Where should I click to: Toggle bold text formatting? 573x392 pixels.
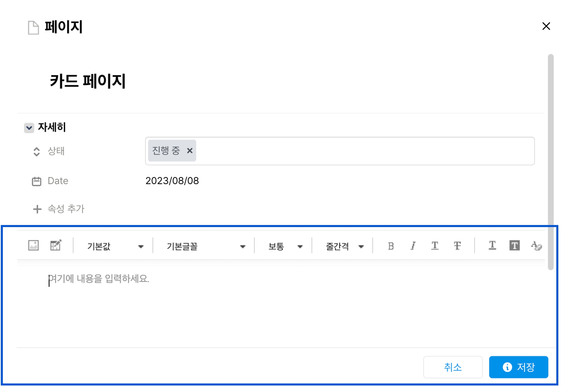(x=390, y=246)
